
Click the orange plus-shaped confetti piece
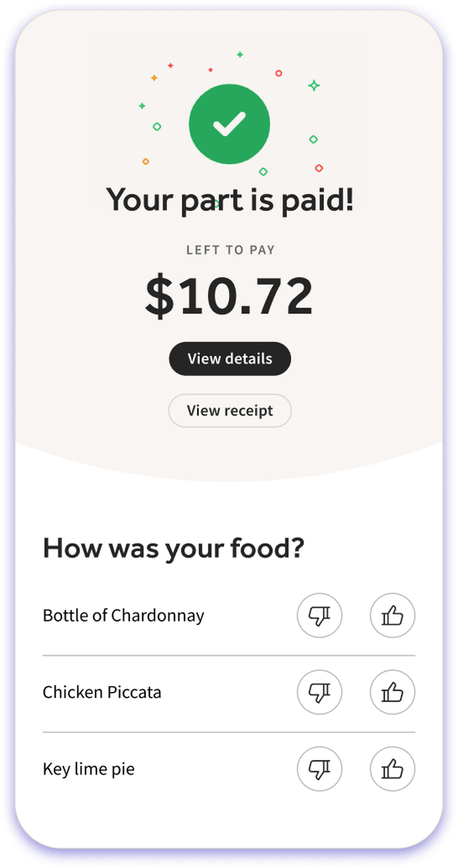[x=154, y=78]
